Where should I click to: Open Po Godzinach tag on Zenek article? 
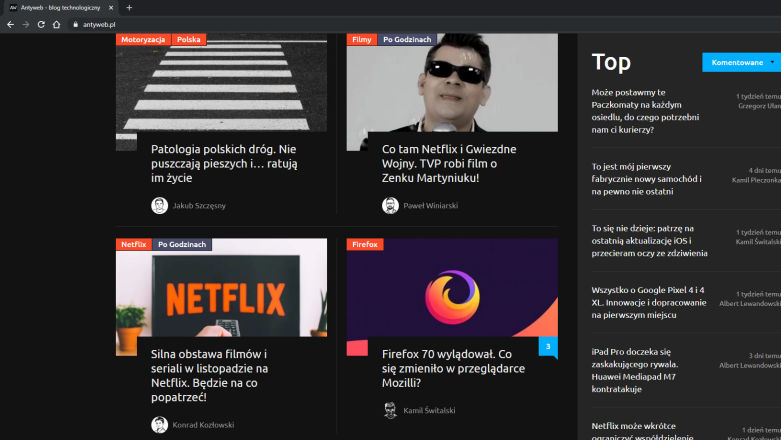pos(407,39)
